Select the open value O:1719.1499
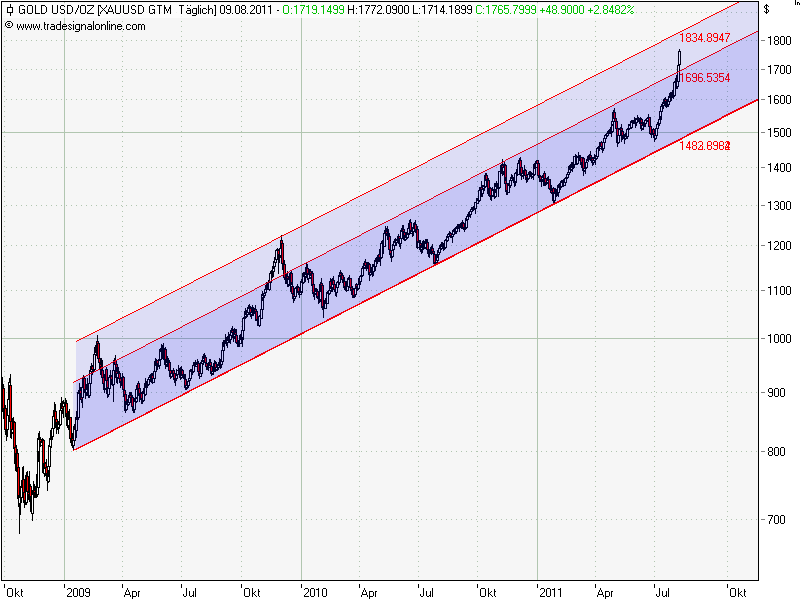Viewport: 800px width, 600px height. [x=314, y=10]
